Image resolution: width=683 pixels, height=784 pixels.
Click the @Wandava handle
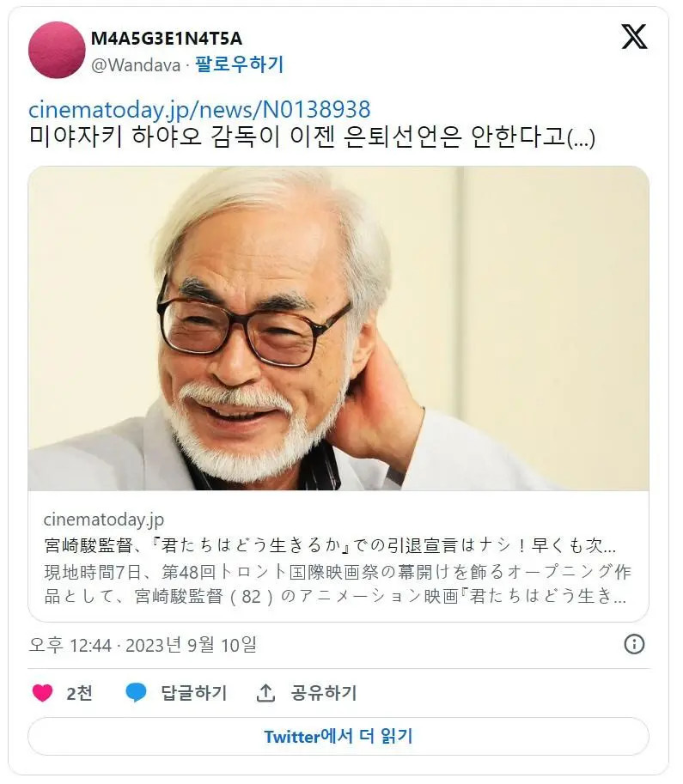(136, 65)
